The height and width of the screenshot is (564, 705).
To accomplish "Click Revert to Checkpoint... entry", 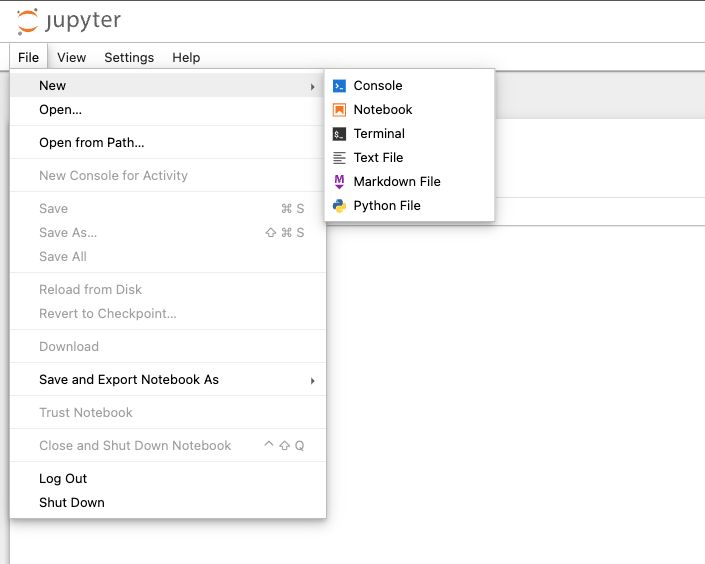I will (x=168, y=313).
